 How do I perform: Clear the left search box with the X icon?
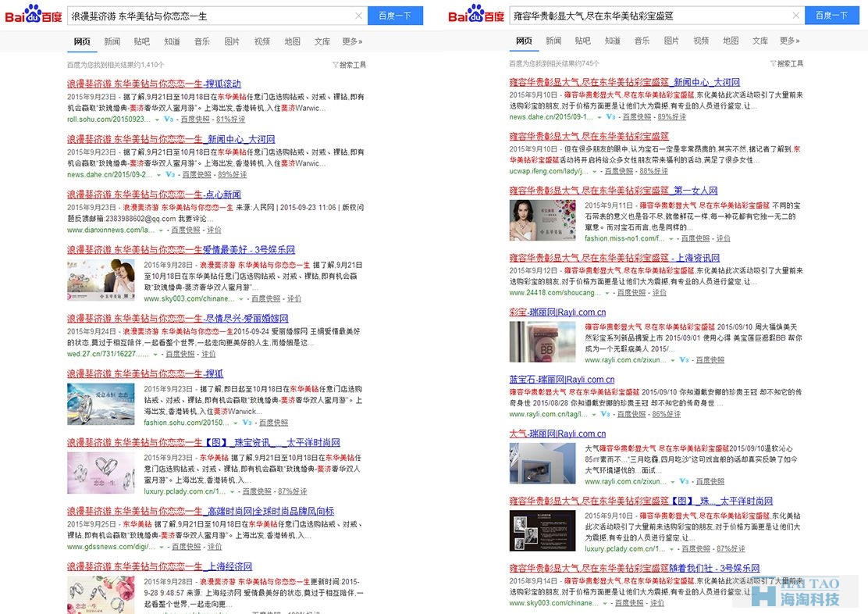[x=358, y=16]
